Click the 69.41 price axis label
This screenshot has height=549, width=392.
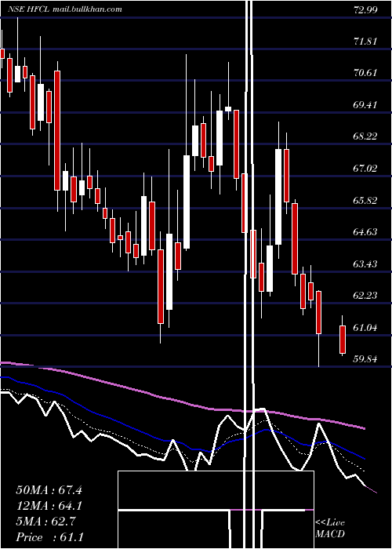tap(365, 104)
